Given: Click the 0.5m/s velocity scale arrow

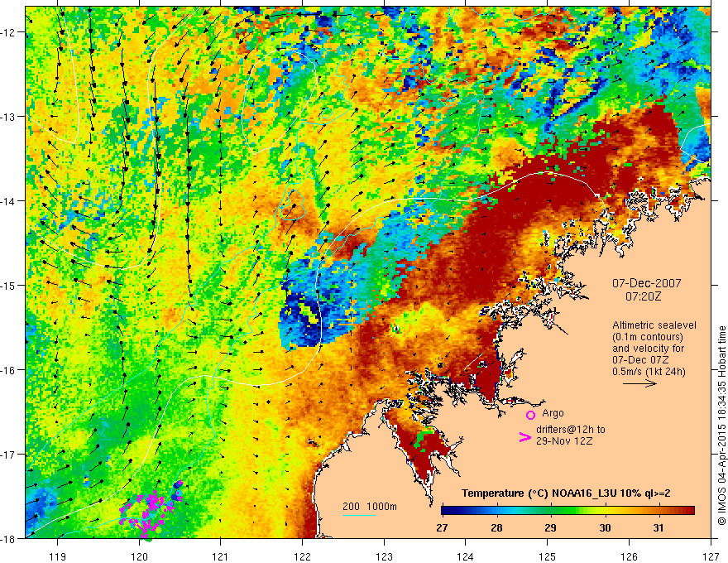Looking at the screenshot, I should click(x=639, y=383).
